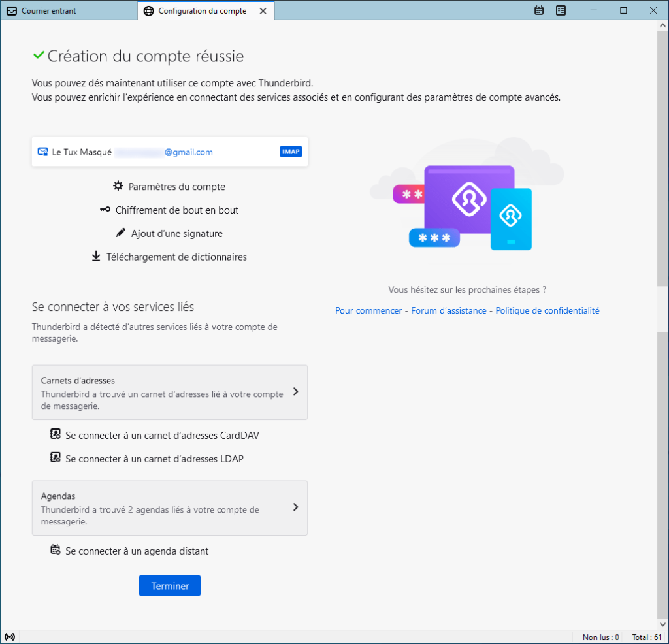Open the Pour commencer link

click(368, 310)
